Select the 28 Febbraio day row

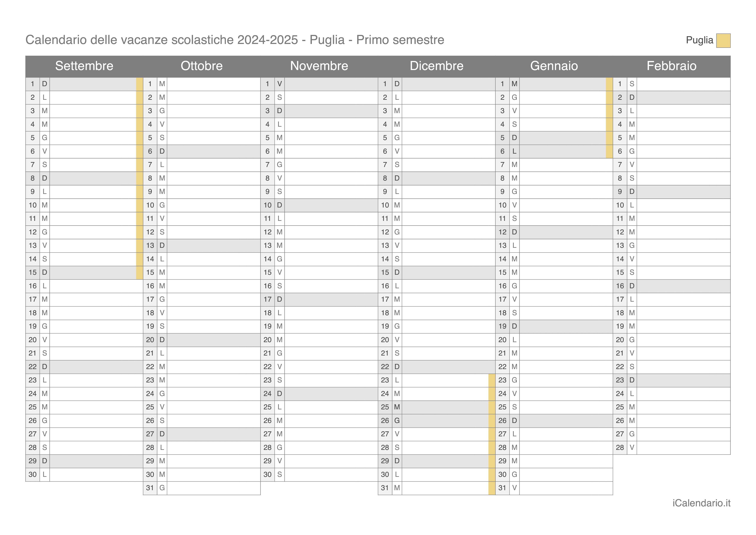tap(672, 448)
